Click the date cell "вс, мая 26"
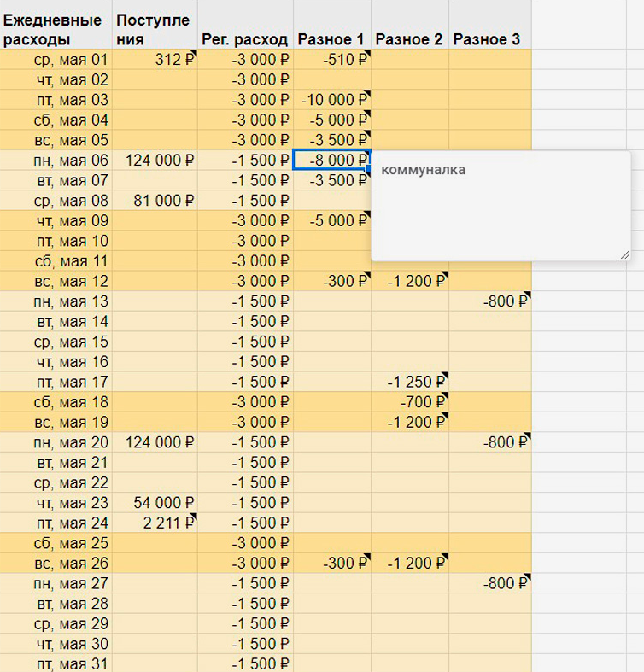Screen dimensions: 644x672 click(x=56, y=564)
